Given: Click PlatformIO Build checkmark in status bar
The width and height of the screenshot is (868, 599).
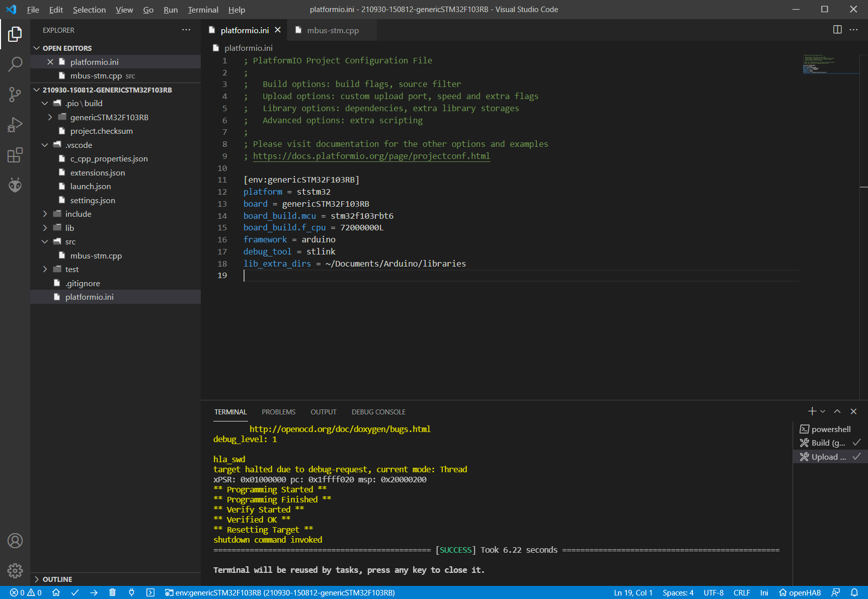Looking at the screenshot, I should click(x=75, y=592).
